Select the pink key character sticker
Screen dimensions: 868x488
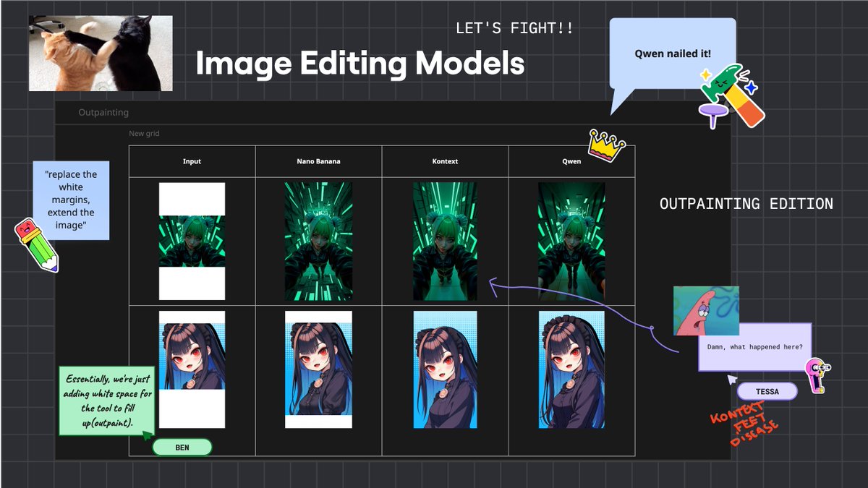click(816, 376)
